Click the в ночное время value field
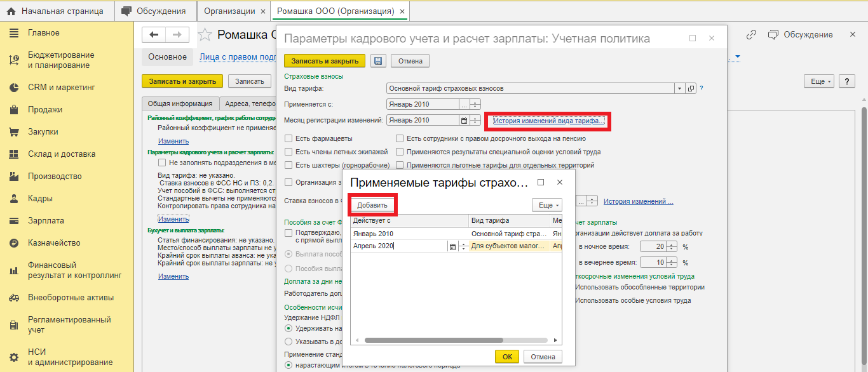 [x=653, y=246]
